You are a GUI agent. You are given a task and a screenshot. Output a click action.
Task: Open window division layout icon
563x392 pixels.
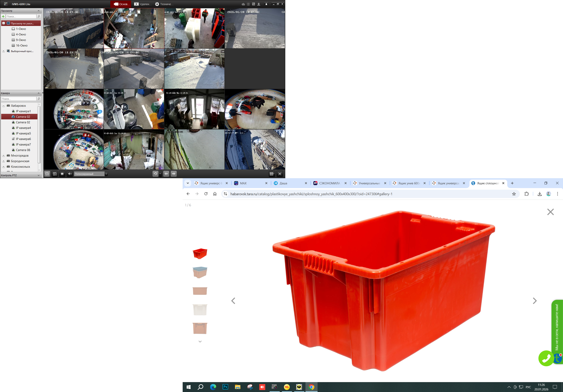pos(272,174)
